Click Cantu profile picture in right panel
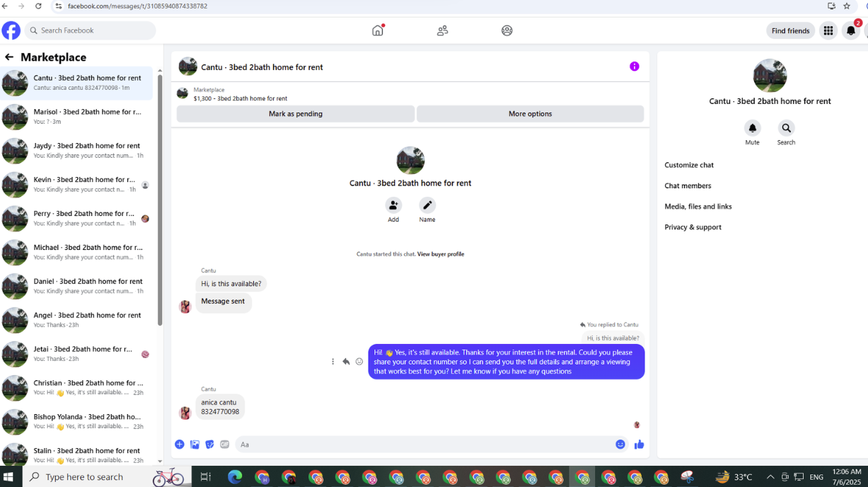Image resolution: width=868 pixels, height=487 pixels. pos(770,76)
